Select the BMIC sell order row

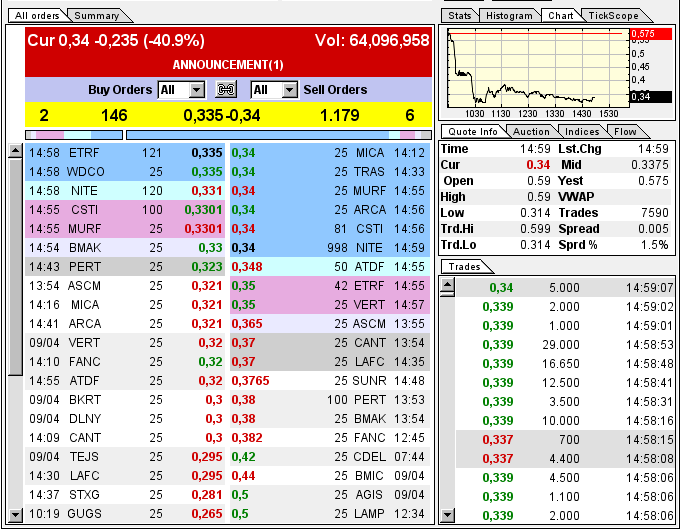[330, 476]
